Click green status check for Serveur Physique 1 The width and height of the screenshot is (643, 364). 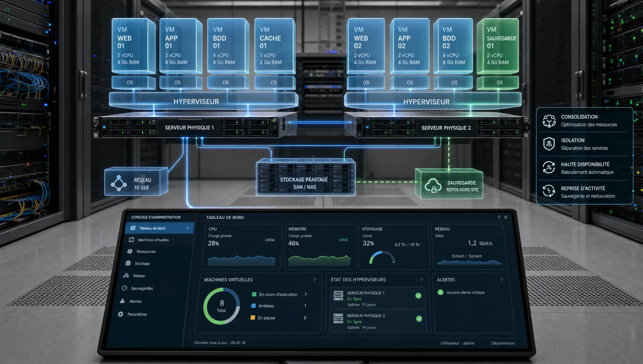[x=418, y=295]
